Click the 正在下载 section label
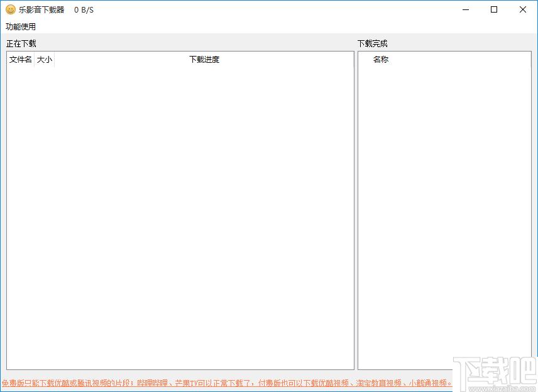Image resolution: width=538 pixels, height=392 pixels. (x=21, y=43)
